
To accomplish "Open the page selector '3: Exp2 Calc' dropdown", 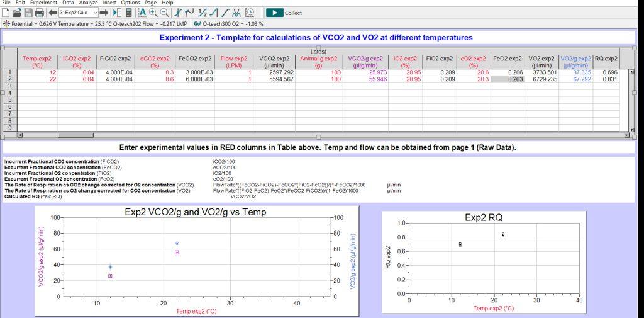I will 78,13.
